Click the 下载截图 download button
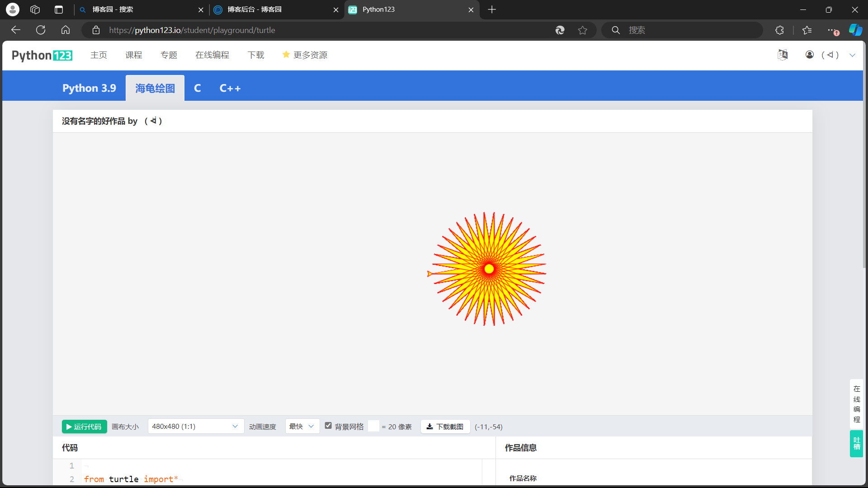 point(445,427)
